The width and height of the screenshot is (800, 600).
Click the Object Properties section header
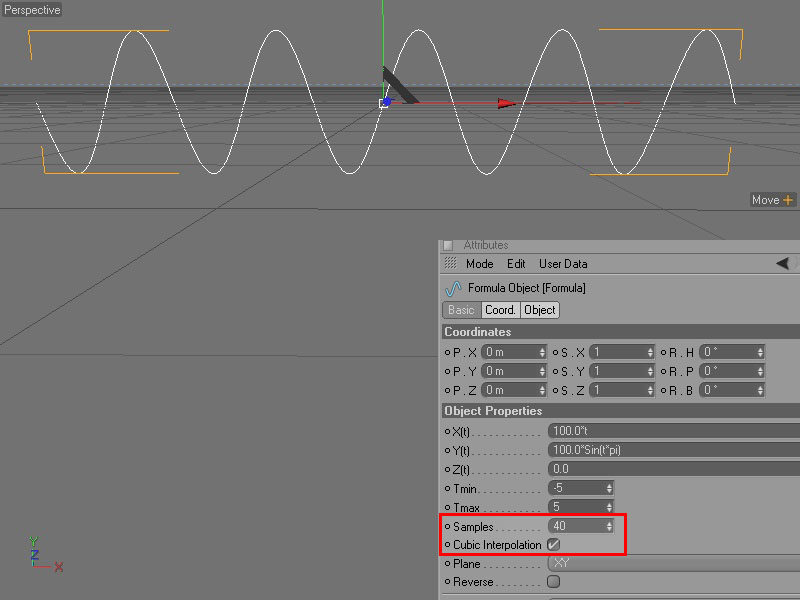621,411
